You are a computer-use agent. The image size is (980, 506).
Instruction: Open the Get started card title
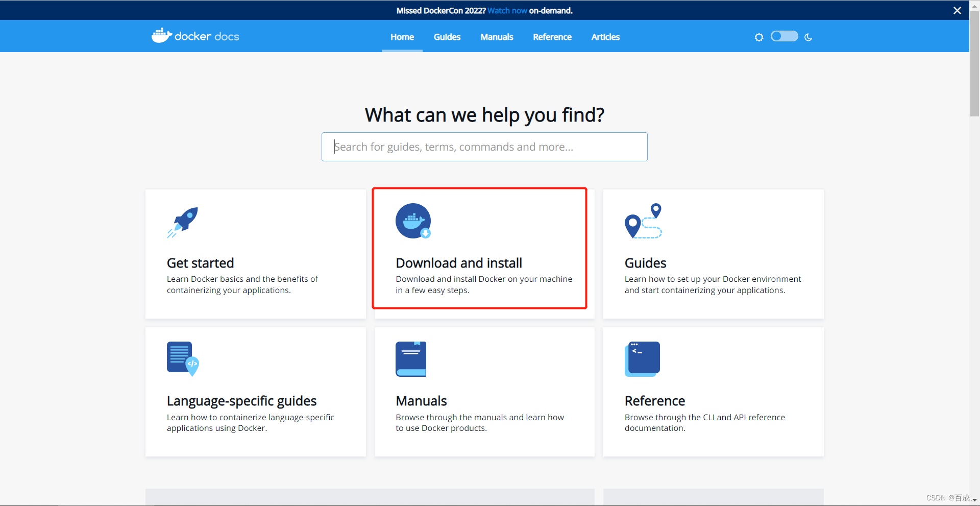coord(200,263)
